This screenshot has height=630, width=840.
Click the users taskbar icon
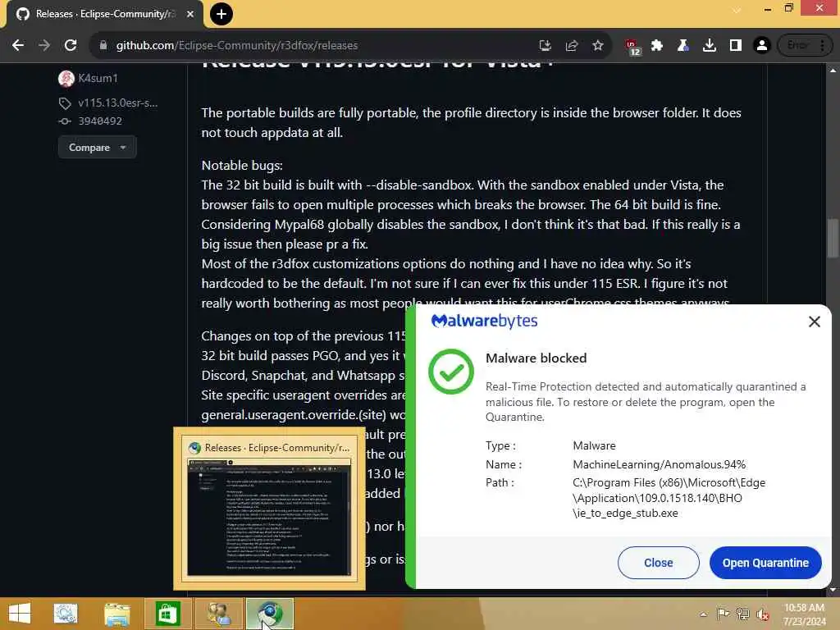tap(218, 614)
